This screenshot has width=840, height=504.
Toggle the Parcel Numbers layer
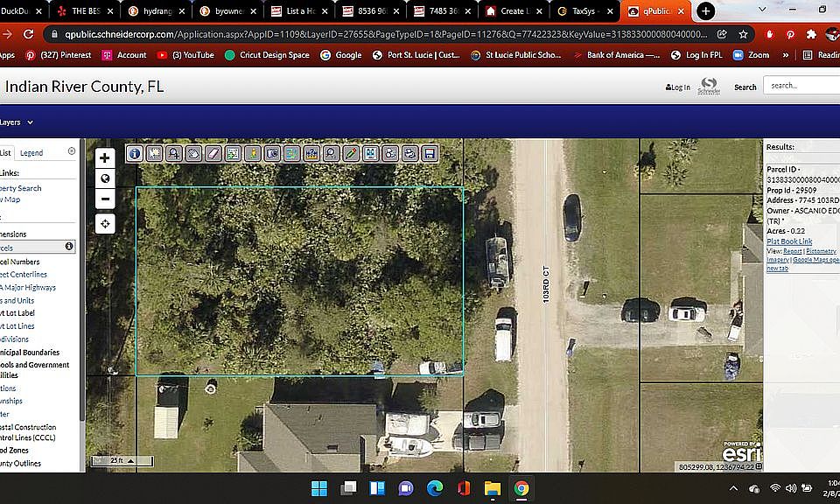[20, 262]
